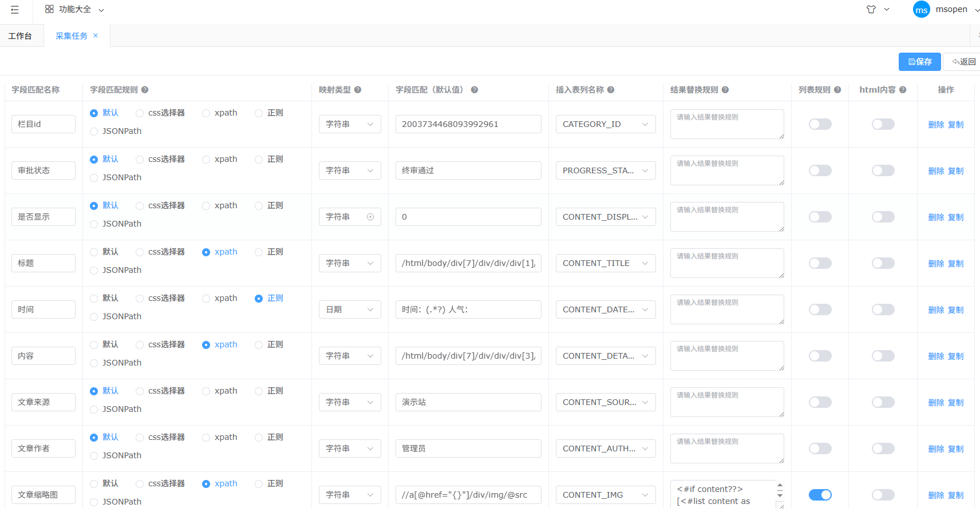Disable 列表规则 switch for 文章缩略图 row
The width and height of the screenshot is (980, 516).
820,495
